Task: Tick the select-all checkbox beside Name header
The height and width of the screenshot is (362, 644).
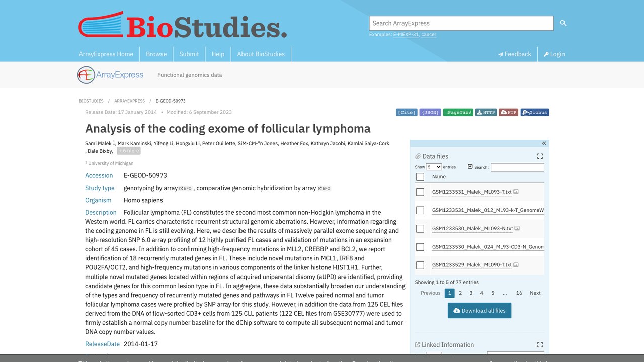Action: (x=420, y=176)
